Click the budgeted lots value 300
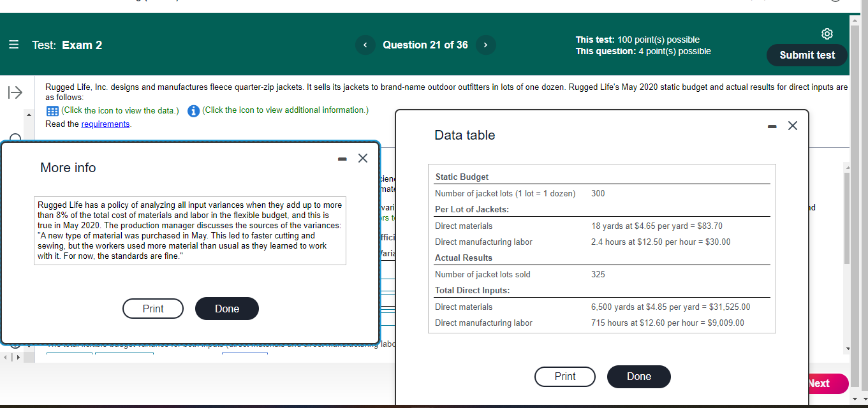The width and height of the screenshot is (868, 408). [598, 193]
